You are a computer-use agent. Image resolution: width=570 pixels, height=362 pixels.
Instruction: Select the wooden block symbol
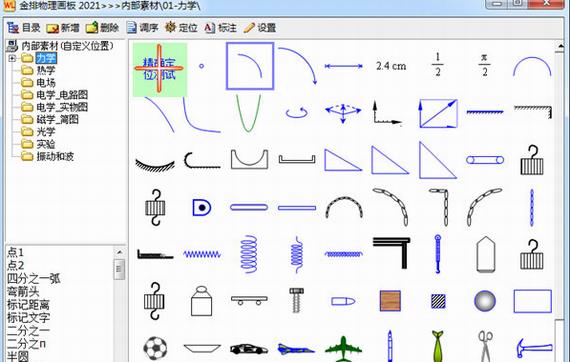pos(390,301)
